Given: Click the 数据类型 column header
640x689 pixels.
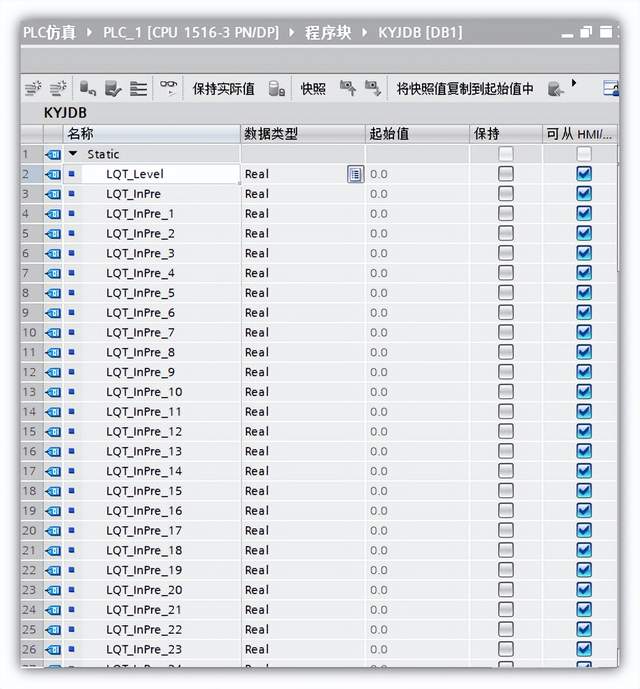Looking at the screenshot, I should [303, 134].
